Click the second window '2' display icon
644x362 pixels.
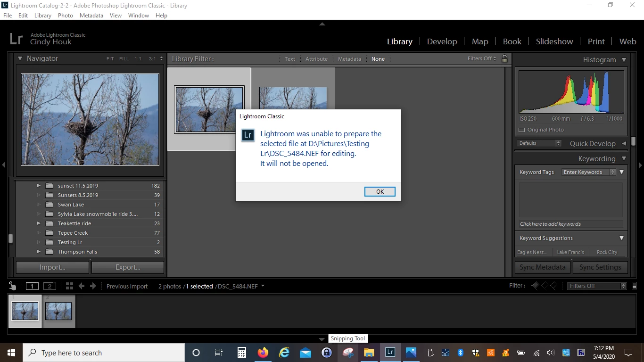(x=50, y=286)
